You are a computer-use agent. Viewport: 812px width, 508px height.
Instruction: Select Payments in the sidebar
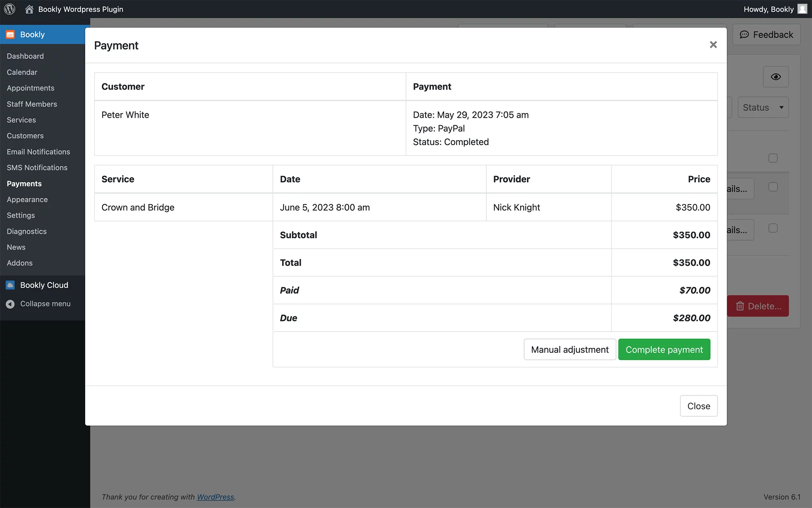pos(24,184)
